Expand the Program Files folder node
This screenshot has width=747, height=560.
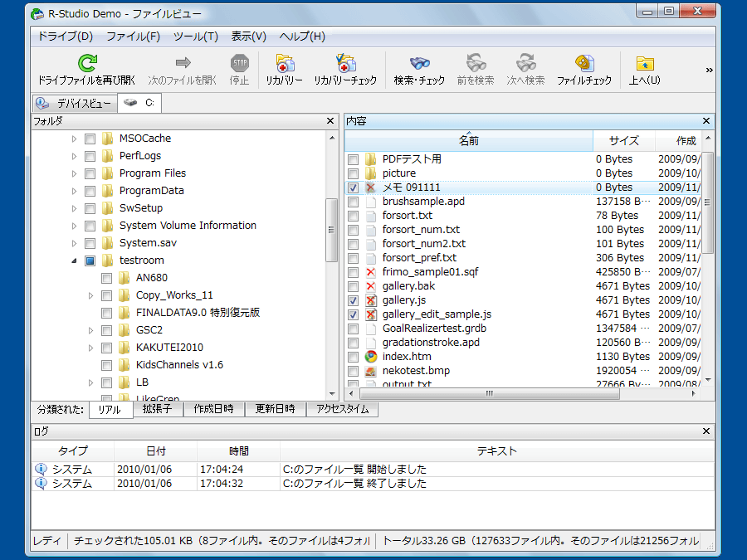pyautogui.click(x=75, y=173)
